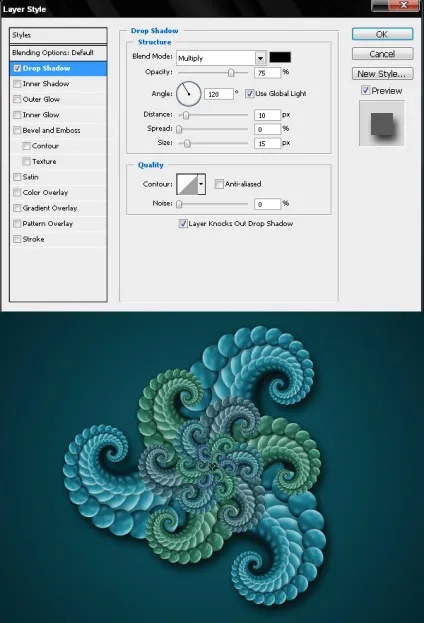
Task: Open the Blend Mode dropdown arrow
Action: tap(260, 58)
